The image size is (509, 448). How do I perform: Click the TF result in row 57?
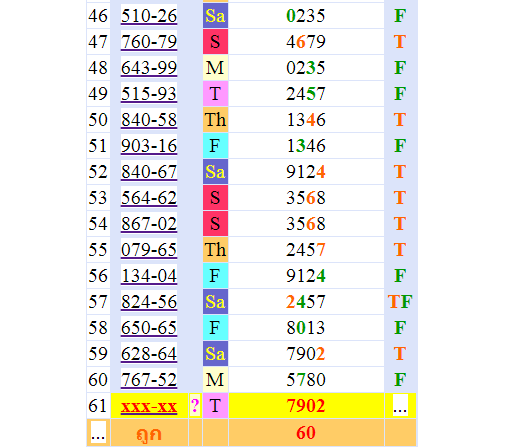pyautogui.click(x=400, y=302)
